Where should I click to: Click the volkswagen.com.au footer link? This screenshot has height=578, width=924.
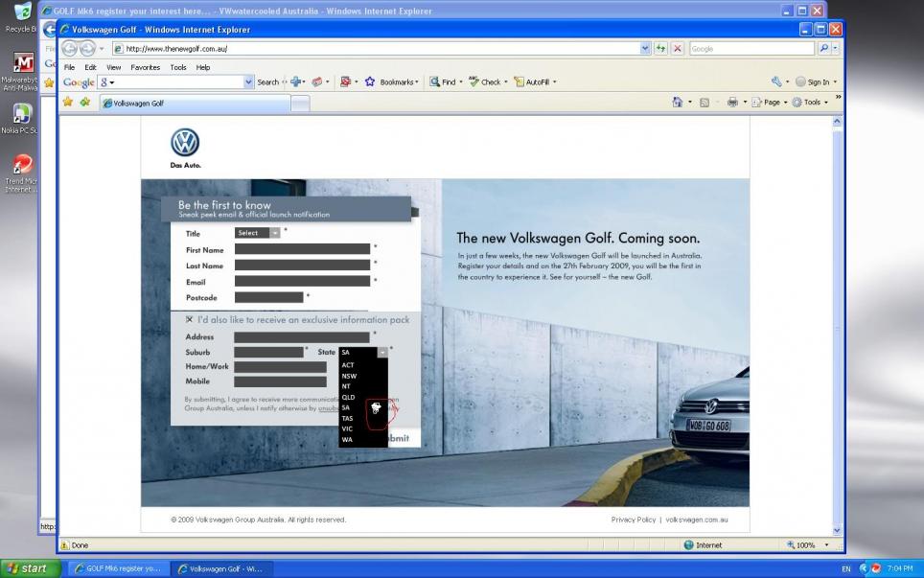click(697, 520)
